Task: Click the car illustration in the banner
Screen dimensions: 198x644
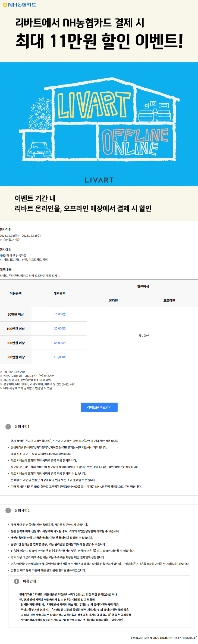Action: [x=39, y=150]
